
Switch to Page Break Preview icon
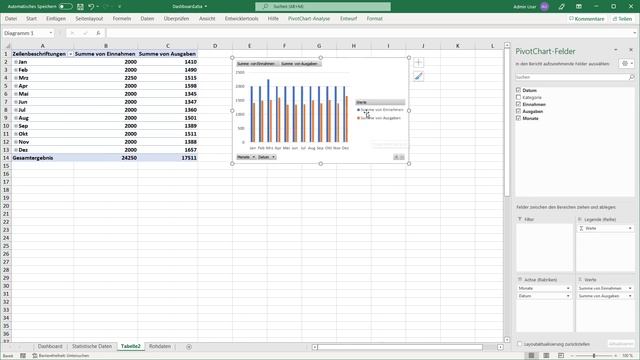[x=561, y=356]
